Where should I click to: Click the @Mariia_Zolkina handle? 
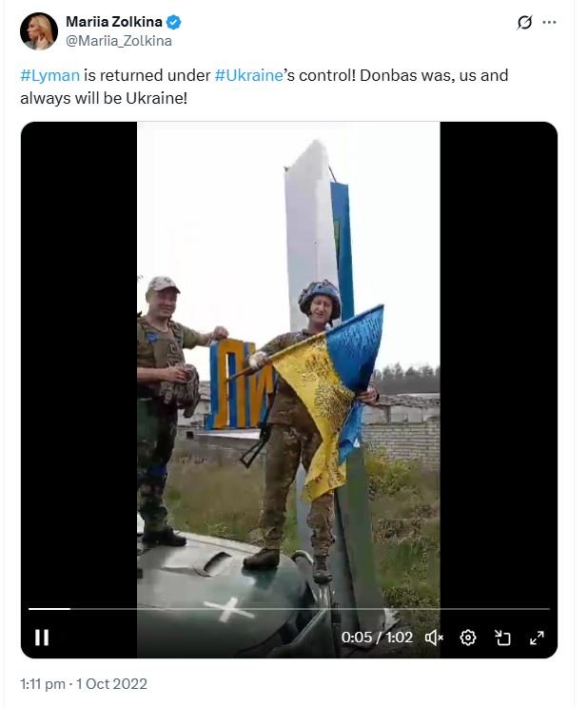click(119, 41)
